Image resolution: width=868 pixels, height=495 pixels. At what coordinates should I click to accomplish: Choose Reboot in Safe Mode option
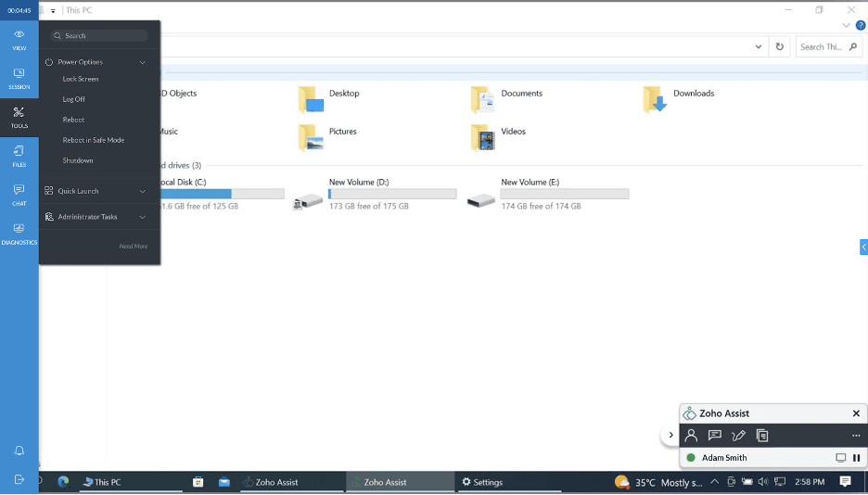[x=93, y=140]
